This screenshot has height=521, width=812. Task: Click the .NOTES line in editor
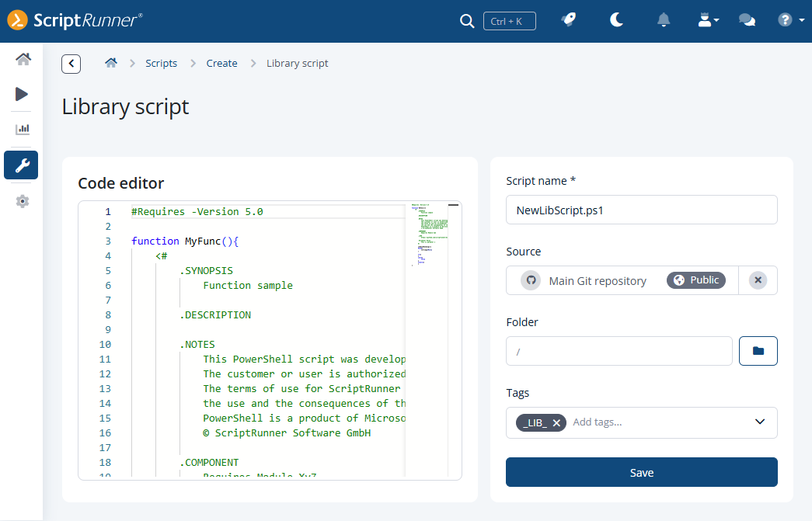point(197,345)
